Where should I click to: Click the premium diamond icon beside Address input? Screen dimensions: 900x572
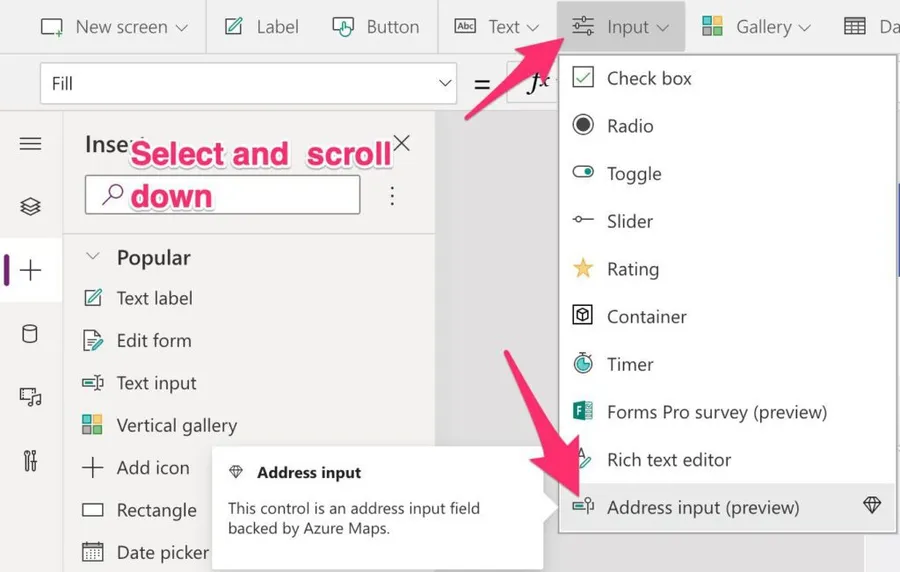tap(872, 506)
